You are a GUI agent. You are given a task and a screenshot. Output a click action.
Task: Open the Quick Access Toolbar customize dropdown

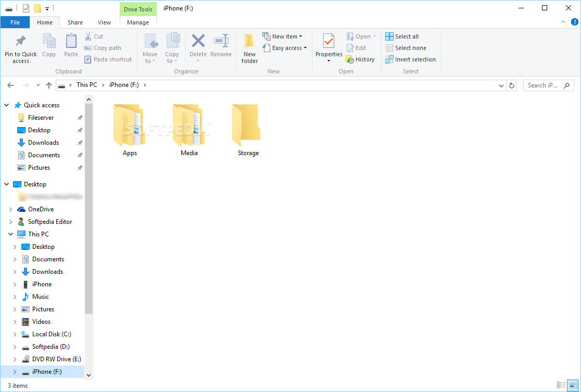(47, 8)
